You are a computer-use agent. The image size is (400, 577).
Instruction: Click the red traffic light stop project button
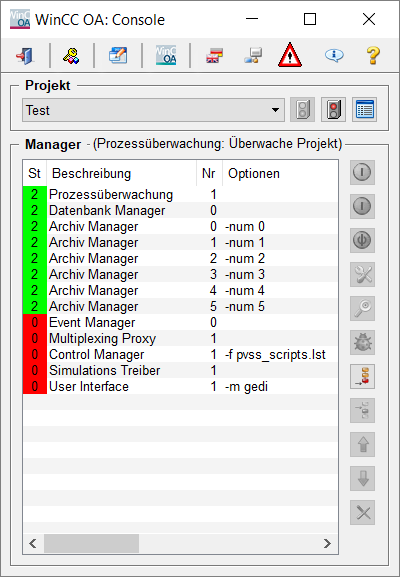point(333,110)
